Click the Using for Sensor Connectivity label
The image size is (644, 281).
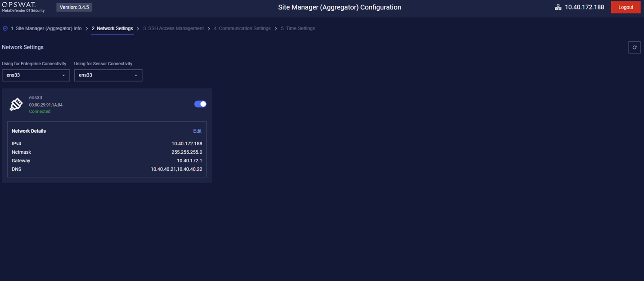point(103,64)
